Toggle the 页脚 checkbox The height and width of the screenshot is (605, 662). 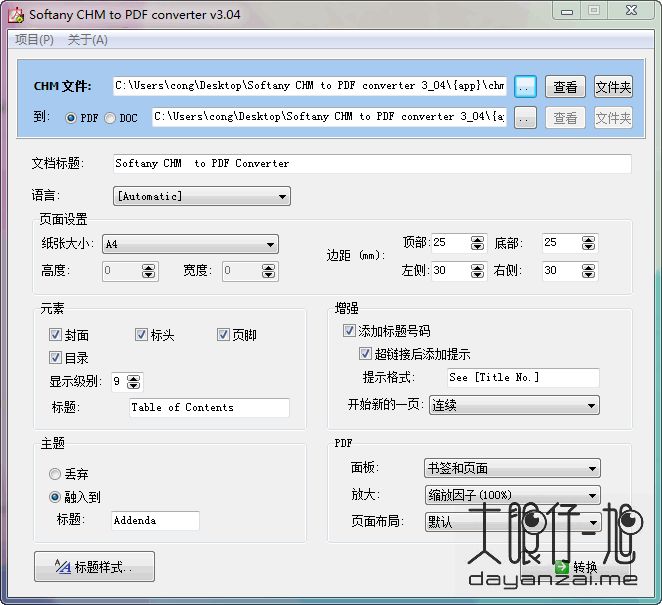click(x=223, y=335)
